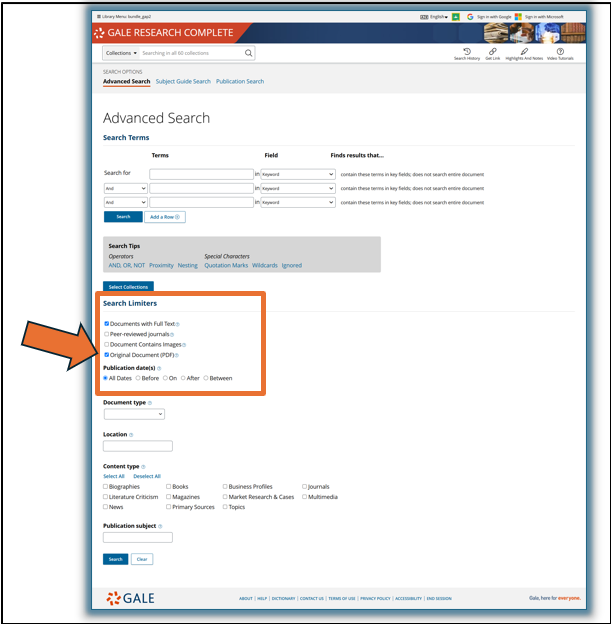Check Journals content type
The height and width of the screenshot is (624, 611).
click(305, 486)
